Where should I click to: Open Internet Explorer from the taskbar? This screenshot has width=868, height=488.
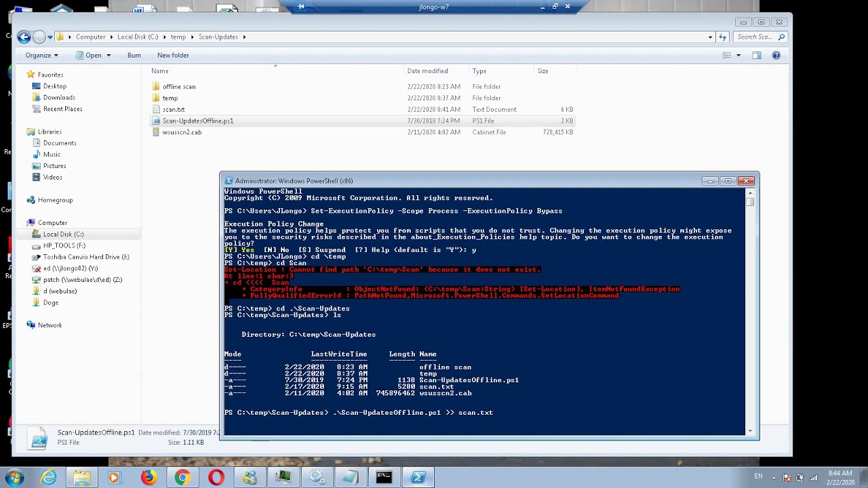tap(48, 478)
